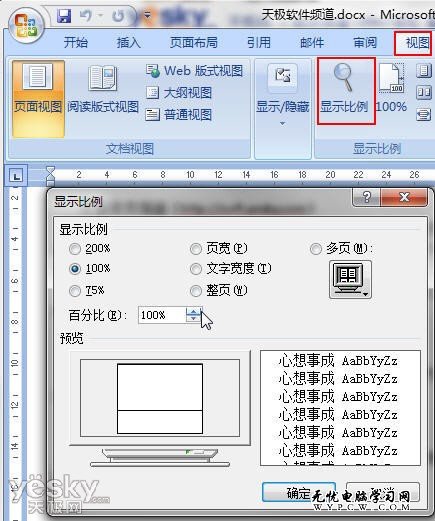Viewport: 435px width, 521px height.
Task: Switch to the 开始 tab
Action: pyautogui.click(x=76, y=43)
